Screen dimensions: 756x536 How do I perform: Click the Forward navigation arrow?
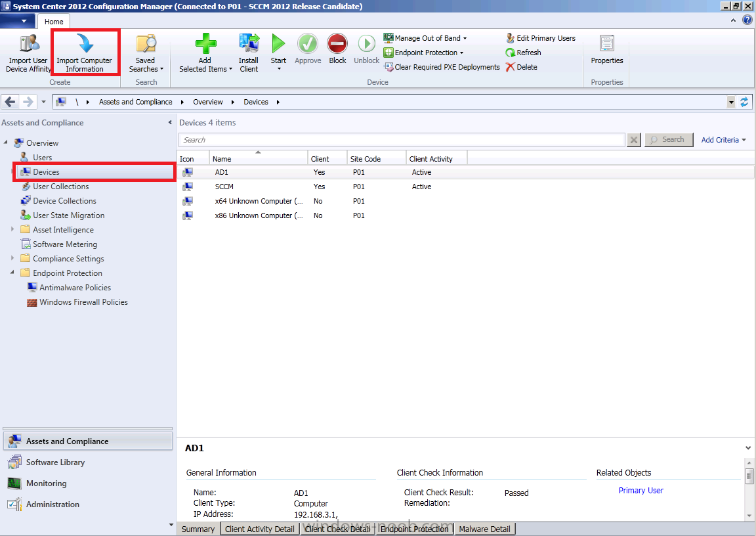tap(28, 102)
